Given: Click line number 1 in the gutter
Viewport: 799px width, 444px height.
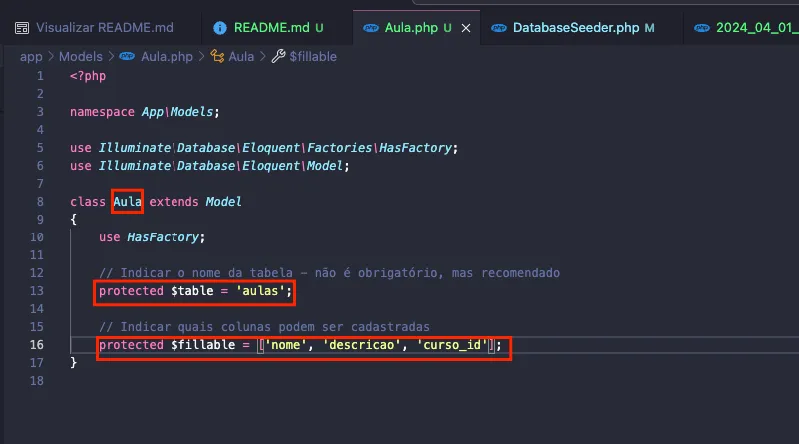Looking at the screenshot, I should (x=40, y=76).
